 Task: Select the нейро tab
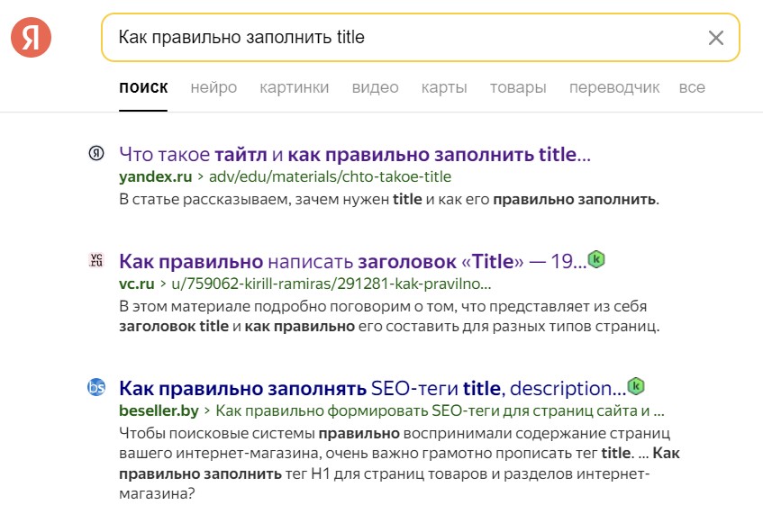point(213,87)
